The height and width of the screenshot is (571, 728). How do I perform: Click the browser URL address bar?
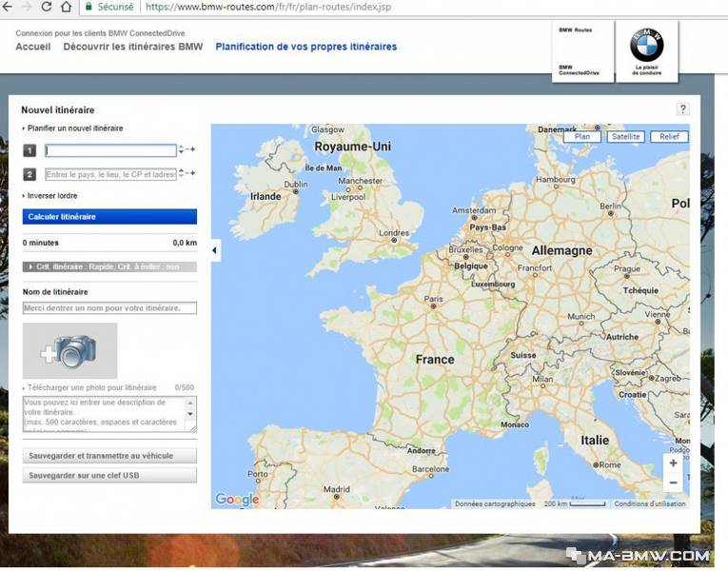(x=268, y=7)
